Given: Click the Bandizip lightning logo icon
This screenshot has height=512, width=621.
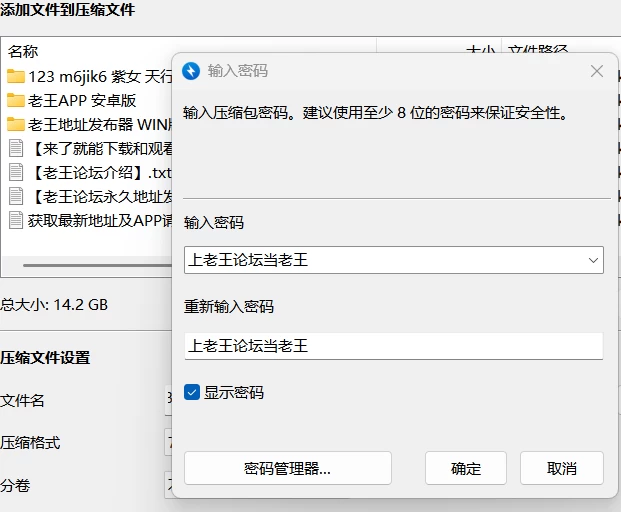Looking at the screenshot, I should 191,71.
